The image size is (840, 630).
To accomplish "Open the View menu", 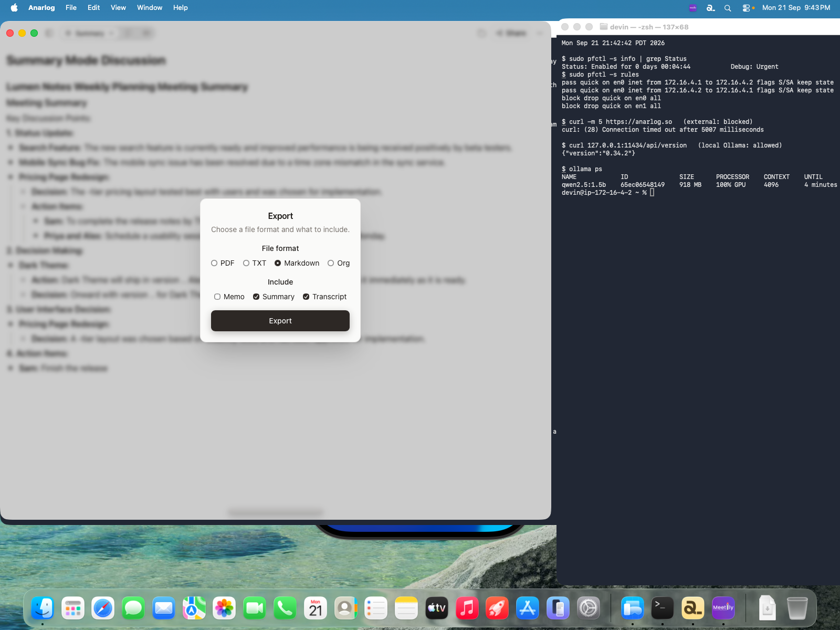I will 118,7.
